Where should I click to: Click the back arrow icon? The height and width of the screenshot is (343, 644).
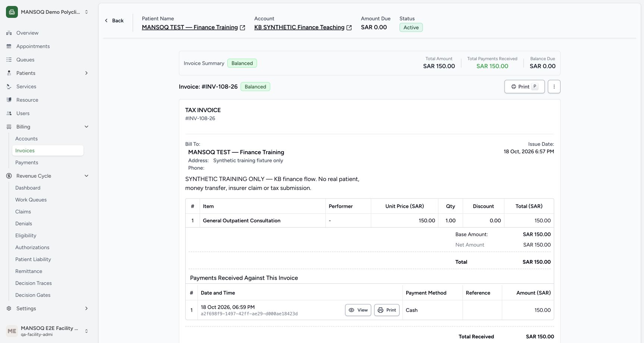[106, 20]
